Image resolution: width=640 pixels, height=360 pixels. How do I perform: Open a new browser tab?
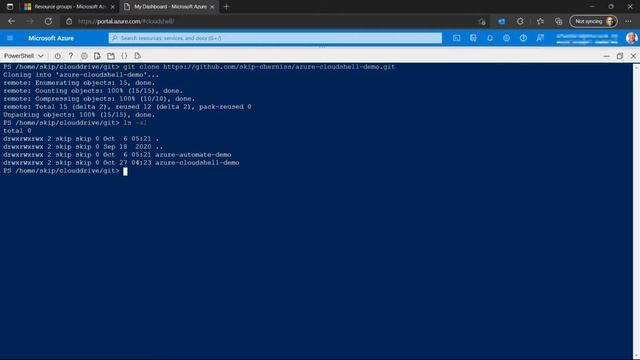click(227, 7)
